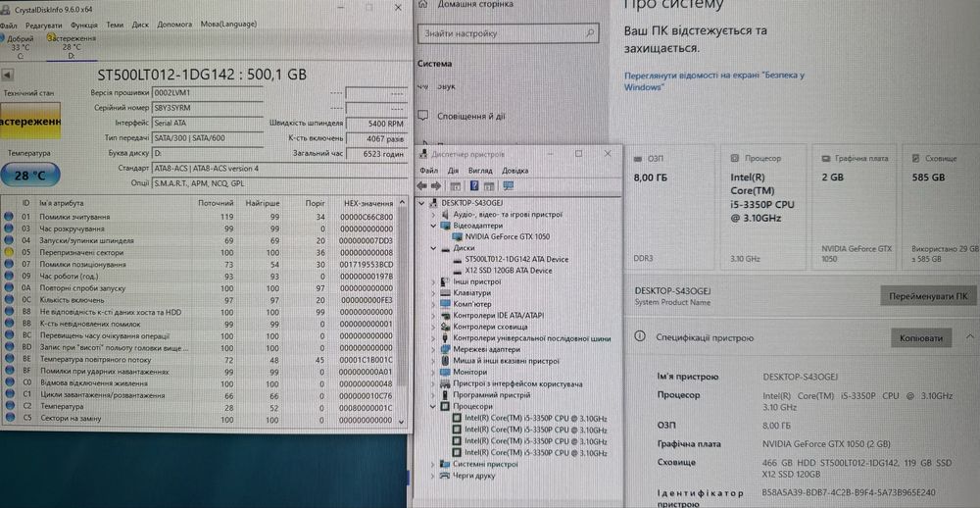Click the HID interface devices category icon
The width and height of the screenshot is (980, 508).
(x=445, y=383)
